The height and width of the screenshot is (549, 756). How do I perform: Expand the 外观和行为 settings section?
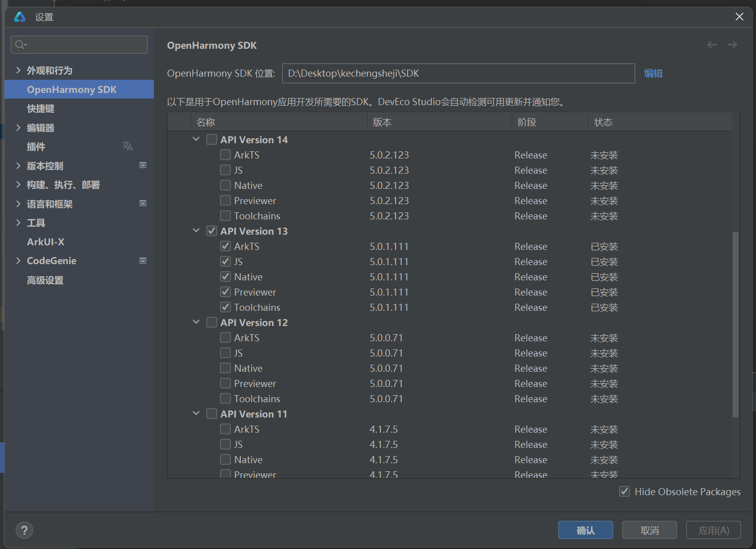[x=18, y=70]
